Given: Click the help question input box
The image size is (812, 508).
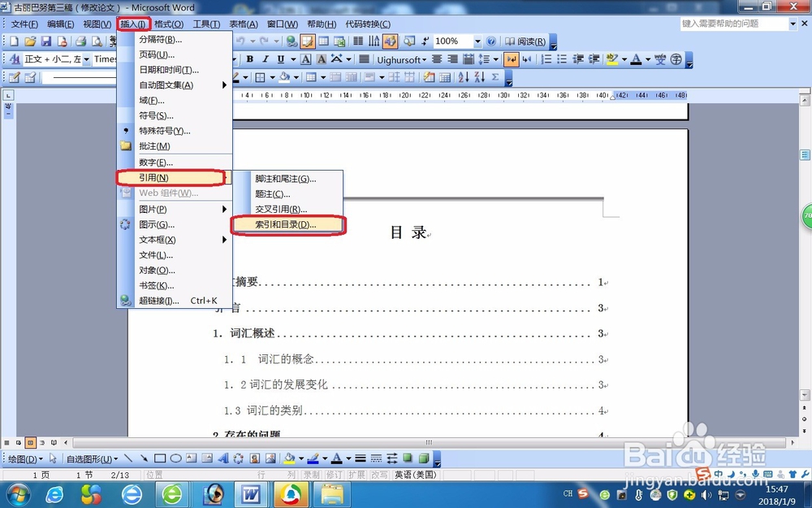Looking at the screenshot, I should click(734, 24).
